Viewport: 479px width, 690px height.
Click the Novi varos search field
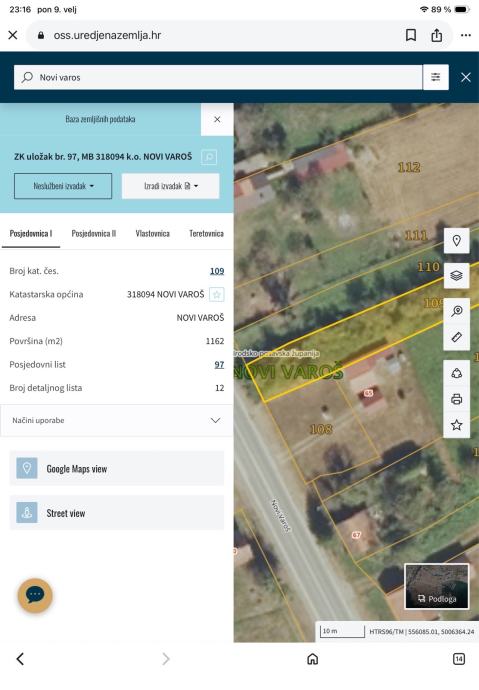click(x=218, y=77)
